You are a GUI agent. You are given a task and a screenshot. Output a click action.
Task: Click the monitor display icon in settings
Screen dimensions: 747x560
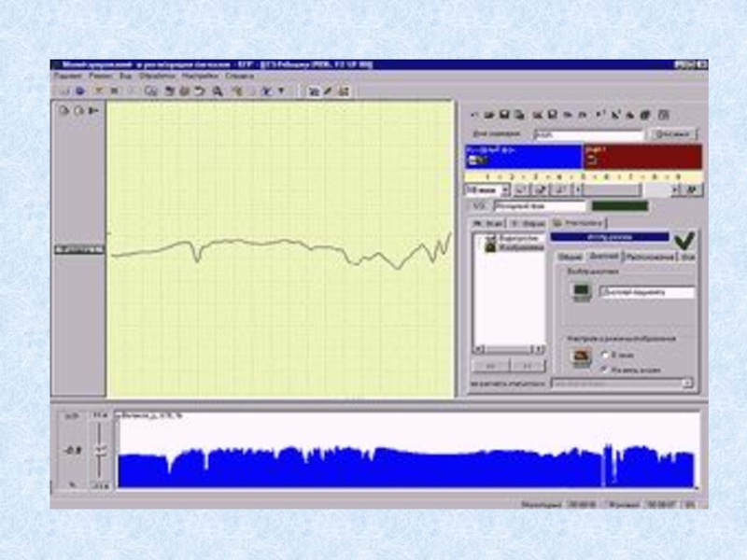[580, 293]
